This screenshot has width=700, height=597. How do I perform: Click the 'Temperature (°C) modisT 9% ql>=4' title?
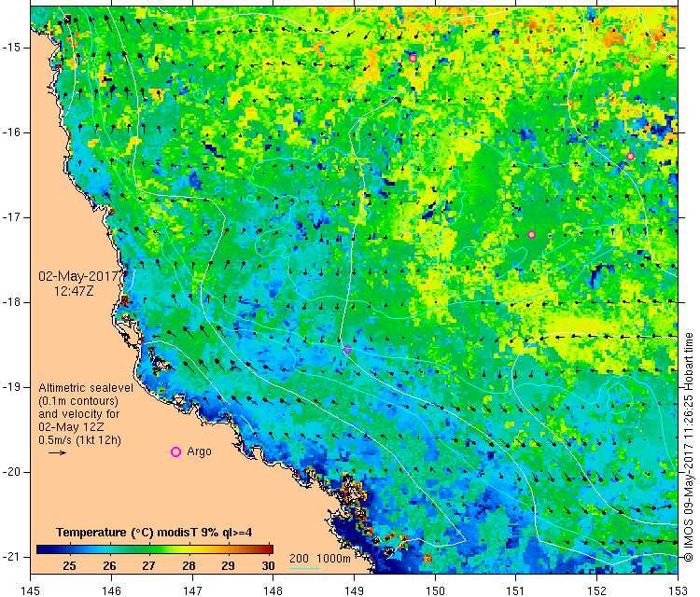(154, 533)
